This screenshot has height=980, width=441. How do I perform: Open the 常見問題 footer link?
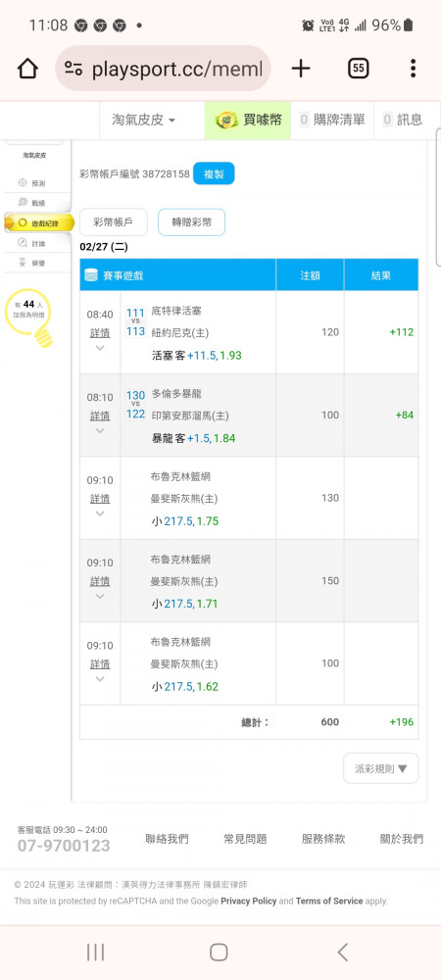(x=245, y=839)
